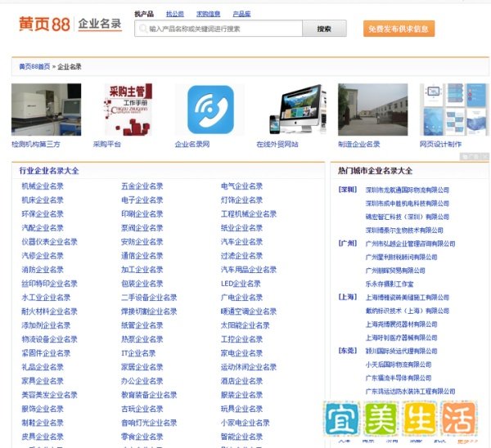
Task: Click the 搜索 search button
Action: pyautogui.click(x=324, y=29)
